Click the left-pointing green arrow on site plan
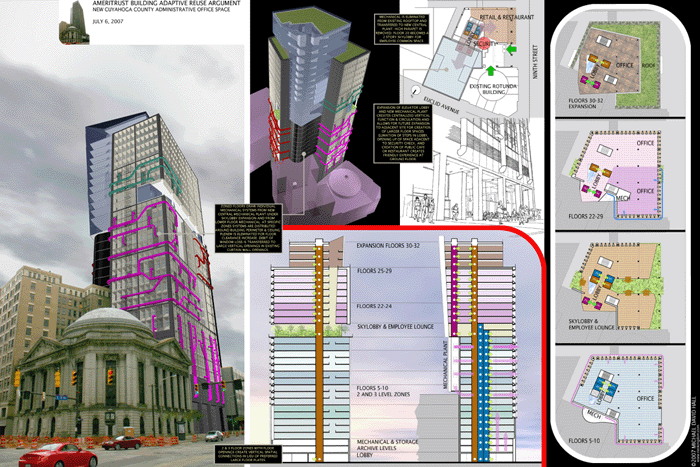 coord(512,49)
